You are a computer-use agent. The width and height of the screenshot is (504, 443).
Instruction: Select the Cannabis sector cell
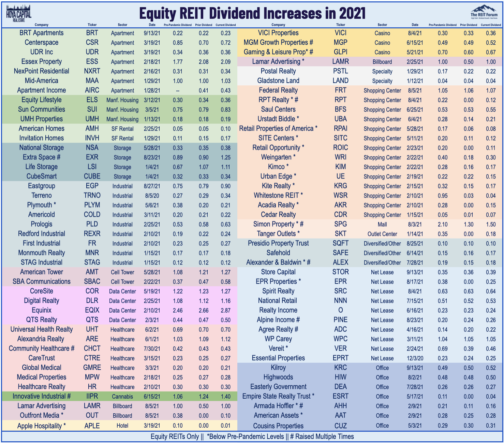point(122,396)
